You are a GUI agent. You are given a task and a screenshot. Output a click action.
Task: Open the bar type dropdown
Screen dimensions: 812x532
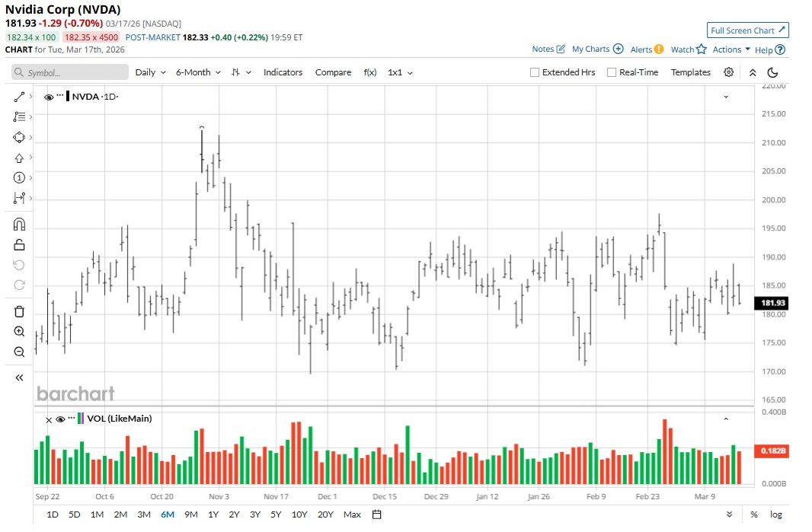[x=241, y=72]
